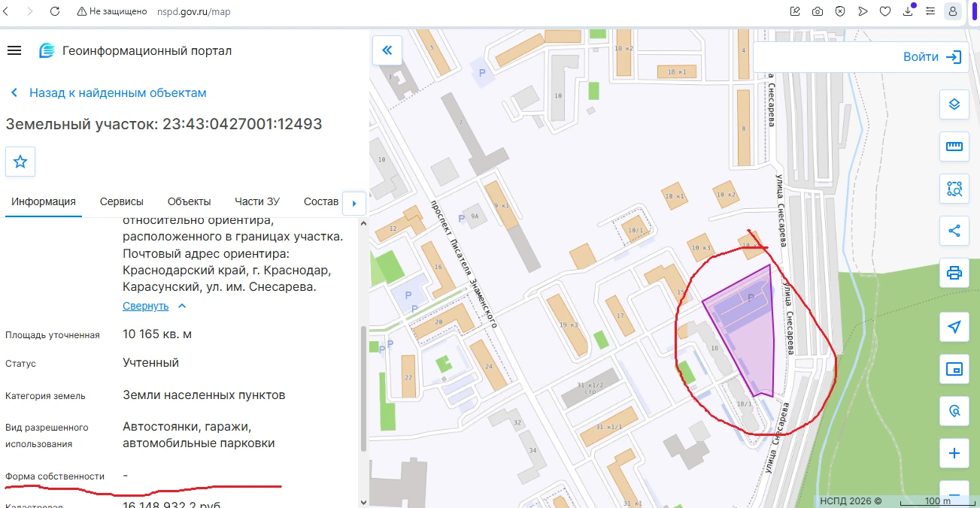Activate the area search tool
Screen dimensions: 980x508
pyautogui.click(x=954, y=189)
